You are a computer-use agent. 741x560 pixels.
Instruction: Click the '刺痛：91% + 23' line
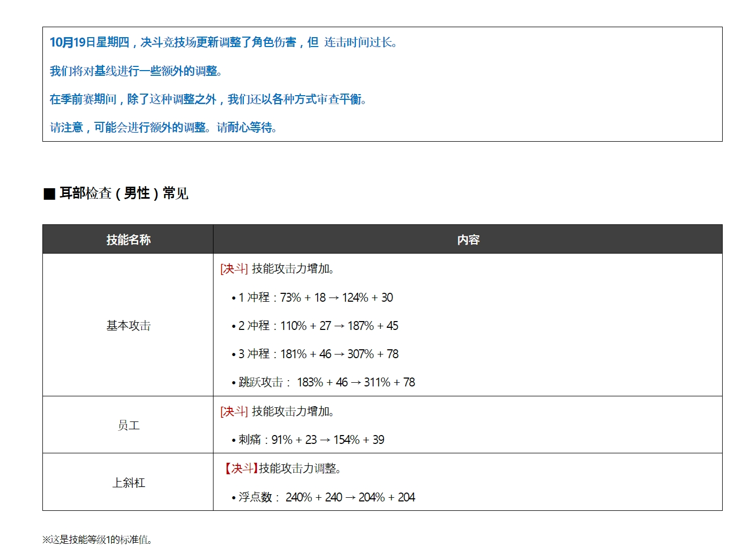click(308, 440)
